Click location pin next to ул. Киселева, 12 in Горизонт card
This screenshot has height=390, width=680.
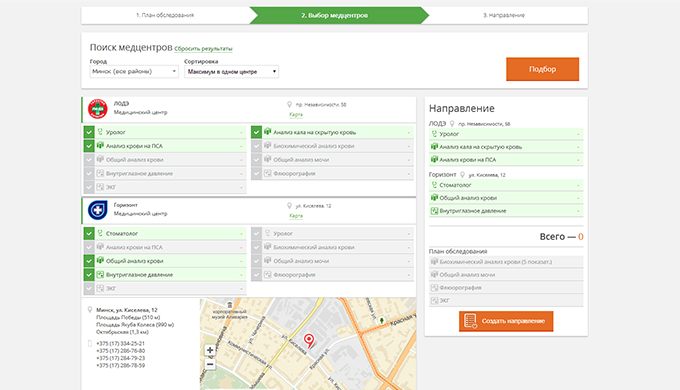289,206
